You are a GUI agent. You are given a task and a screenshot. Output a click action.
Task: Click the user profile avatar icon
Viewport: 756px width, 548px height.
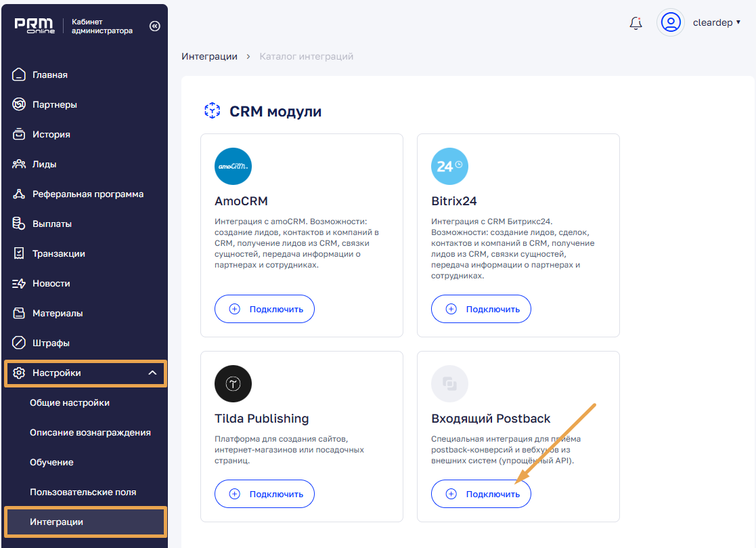pyautogui.click(x=671, y=22)
